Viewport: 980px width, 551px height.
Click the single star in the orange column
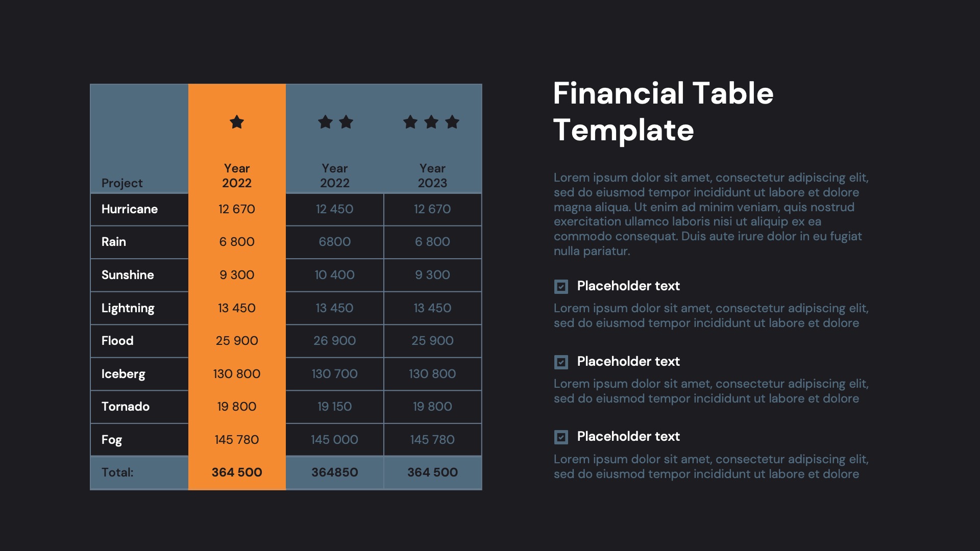(236, 122)
